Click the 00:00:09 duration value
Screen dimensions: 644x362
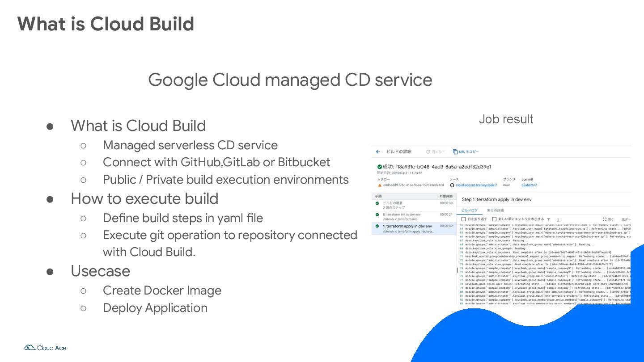tap(446, 226)
